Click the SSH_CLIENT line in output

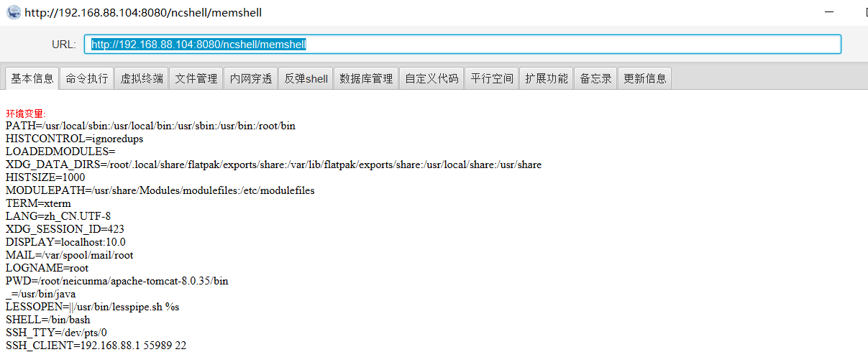[x=96, y=346]
